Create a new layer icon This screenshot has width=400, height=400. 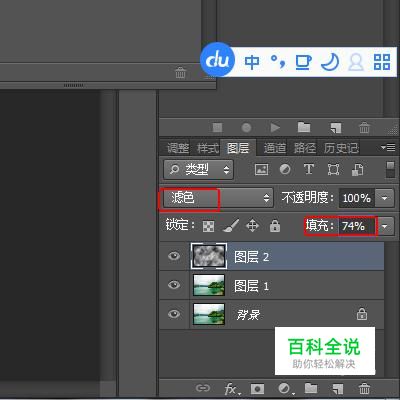click(x=338, y=389)
